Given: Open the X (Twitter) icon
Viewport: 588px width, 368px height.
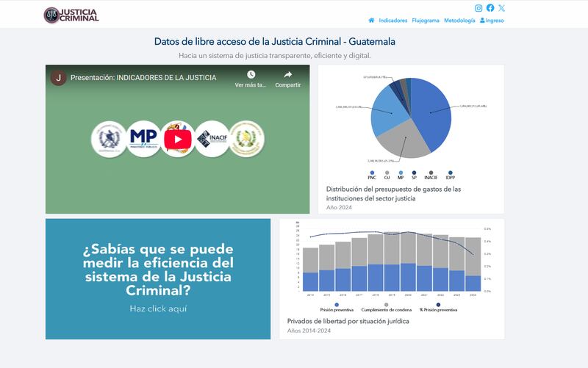Looking at the screenshot, I should tap(502, 8).
